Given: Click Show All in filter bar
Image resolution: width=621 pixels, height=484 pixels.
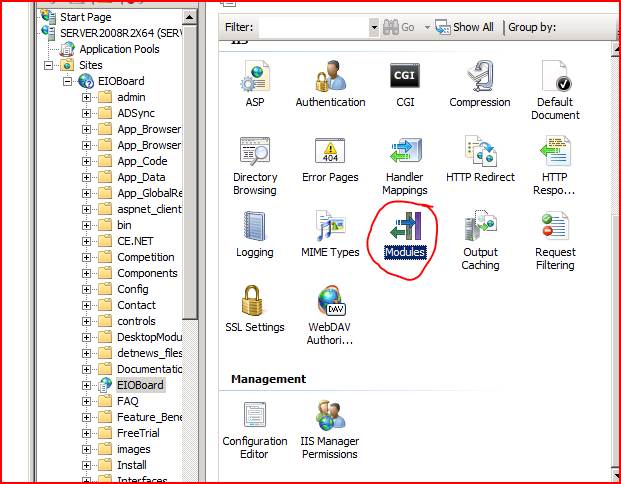Looking at the screenshot, I should 464,27.
